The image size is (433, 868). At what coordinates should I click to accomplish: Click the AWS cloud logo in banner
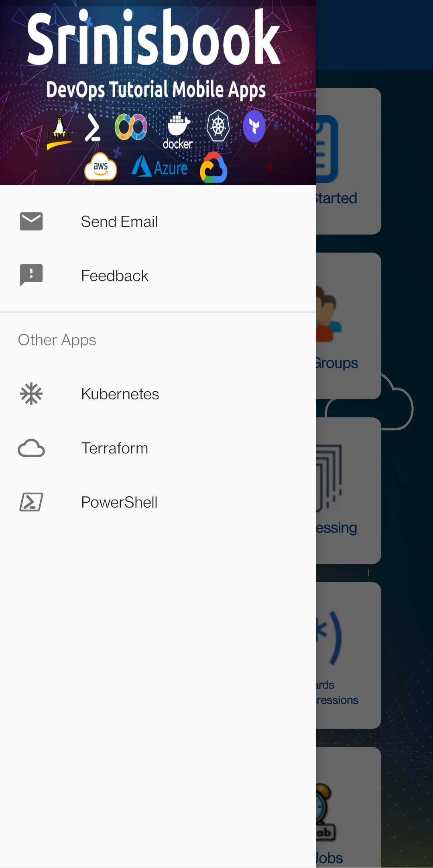[x=100, y=166]
